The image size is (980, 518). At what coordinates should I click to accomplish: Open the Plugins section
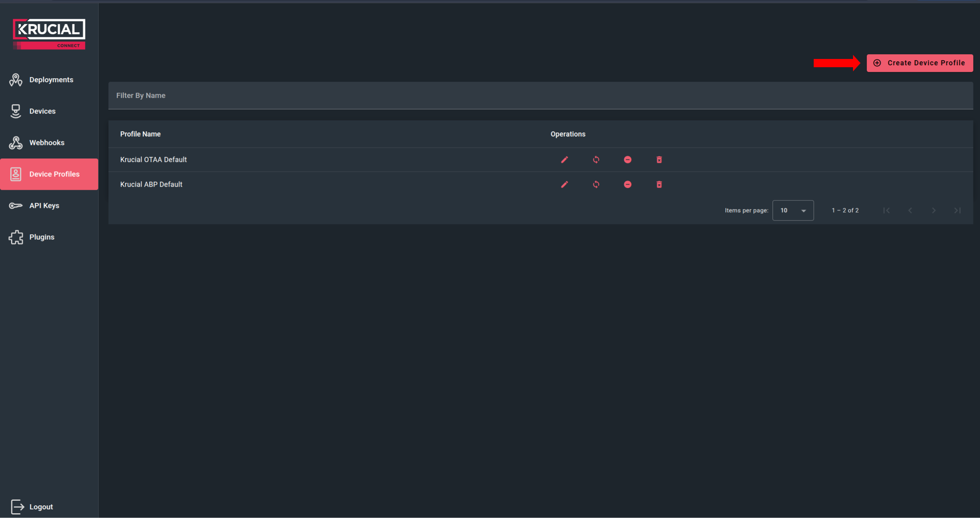(42, 237)
